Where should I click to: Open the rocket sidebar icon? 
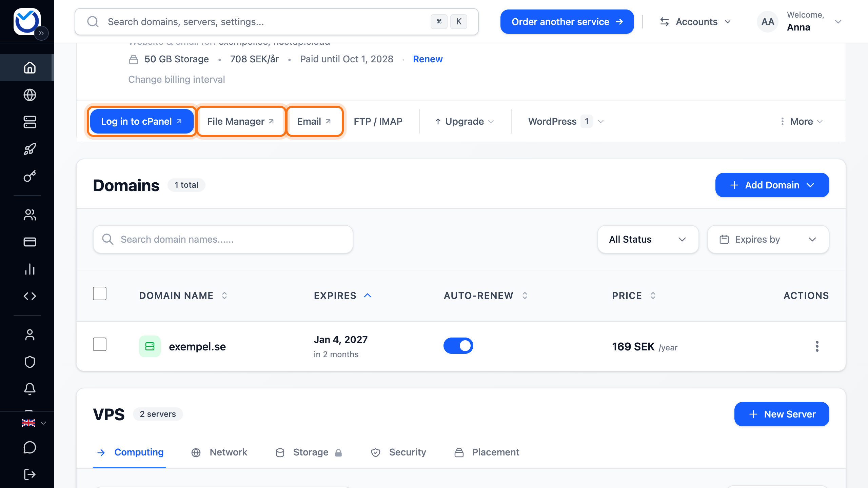pos(30,149)
